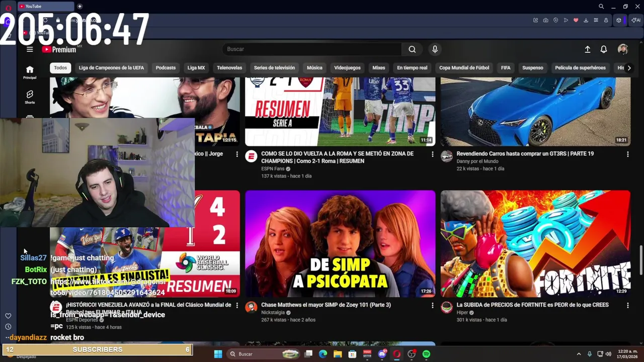Select Copa Mundial de Fútbol chip
Image resolution: width=644 pixels, height=362 pixels.
point(464,68)
